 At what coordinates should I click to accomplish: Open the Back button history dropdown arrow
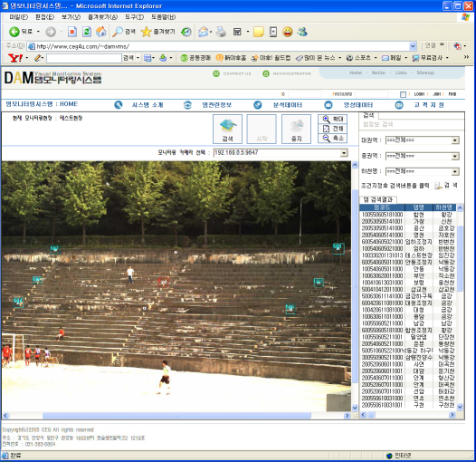click(38, 32)
